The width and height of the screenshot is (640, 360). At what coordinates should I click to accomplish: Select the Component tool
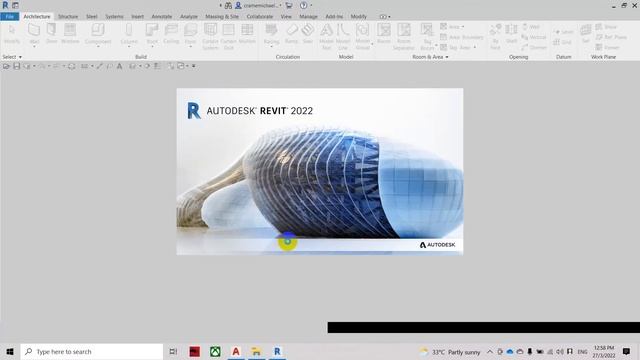coord(98,33)
